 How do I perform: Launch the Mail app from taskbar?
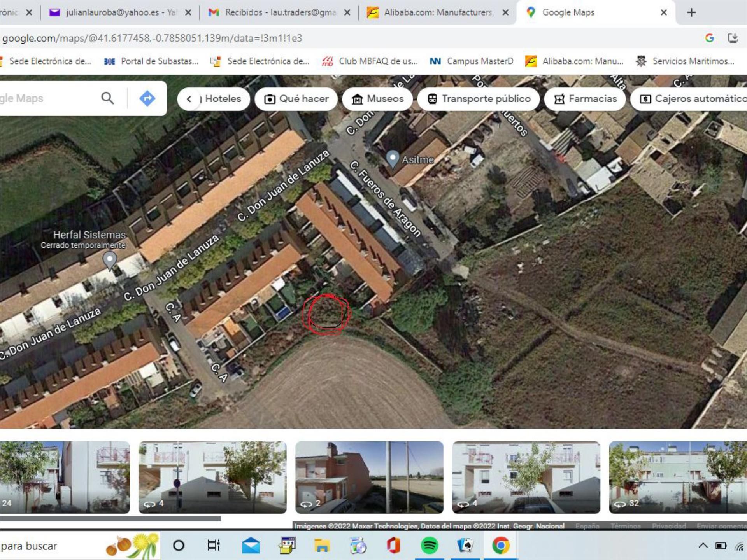(x=251, y=546)
